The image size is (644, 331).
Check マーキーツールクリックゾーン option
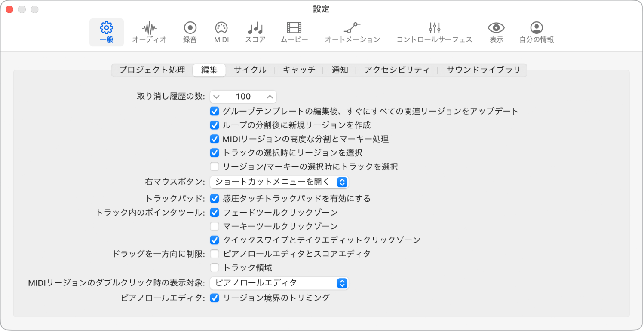coord(214,226)
